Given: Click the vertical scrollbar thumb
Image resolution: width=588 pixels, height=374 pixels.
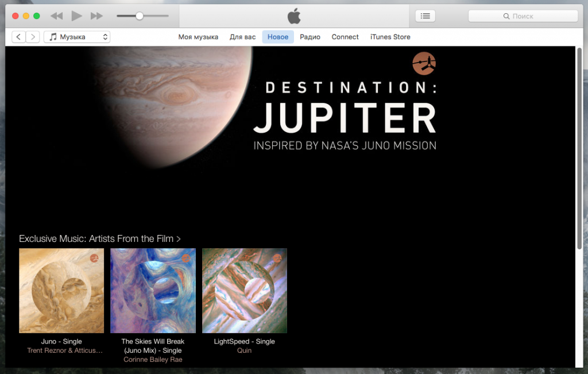Looking at the screenshot, I should [x=579, y=149].
